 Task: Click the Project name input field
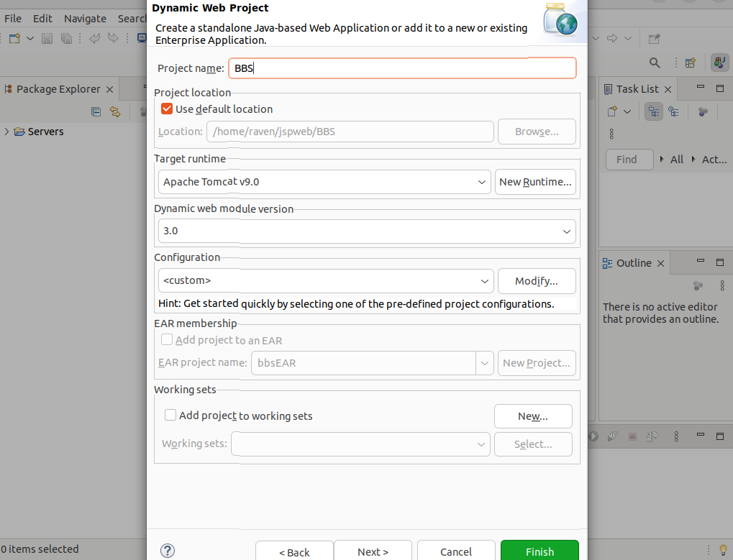pyautogui.click(x=403, y=68)
